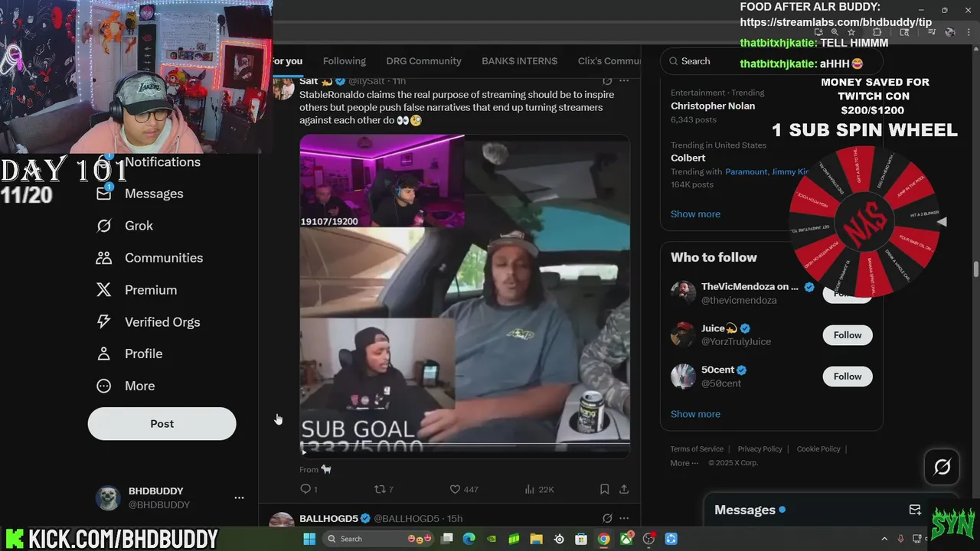
Task: Repost the Salt post
Action: coord(383,489)
